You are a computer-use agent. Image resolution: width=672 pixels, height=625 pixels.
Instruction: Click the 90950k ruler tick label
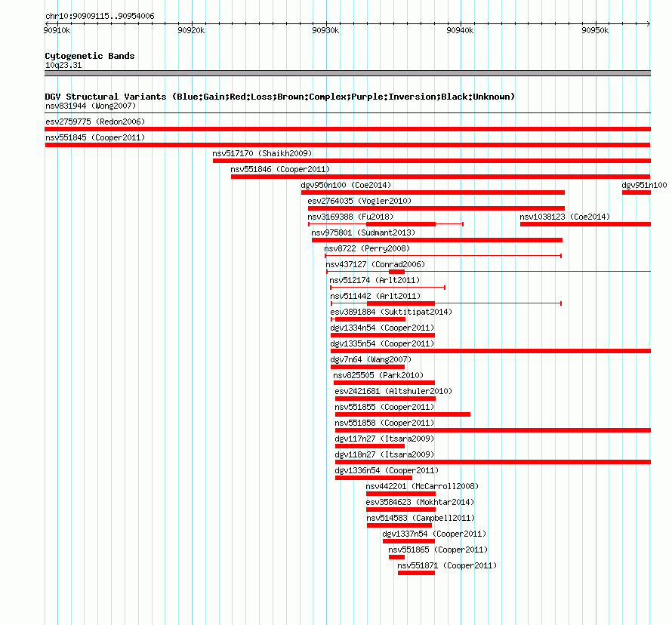click(595, 30)
